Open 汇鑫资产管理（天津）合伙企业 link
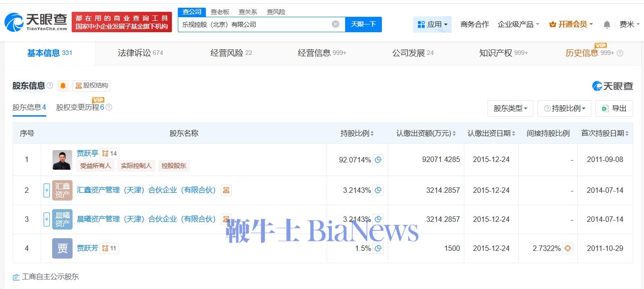644x289 pixels. pyautogui.click(x=146, y=190)
